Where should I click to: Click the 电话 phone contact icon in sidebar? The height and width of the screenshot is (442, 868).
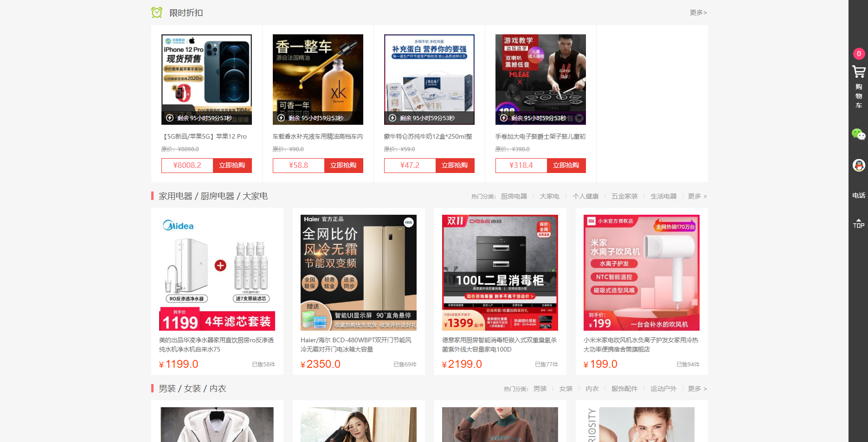[x=859, y=195]
